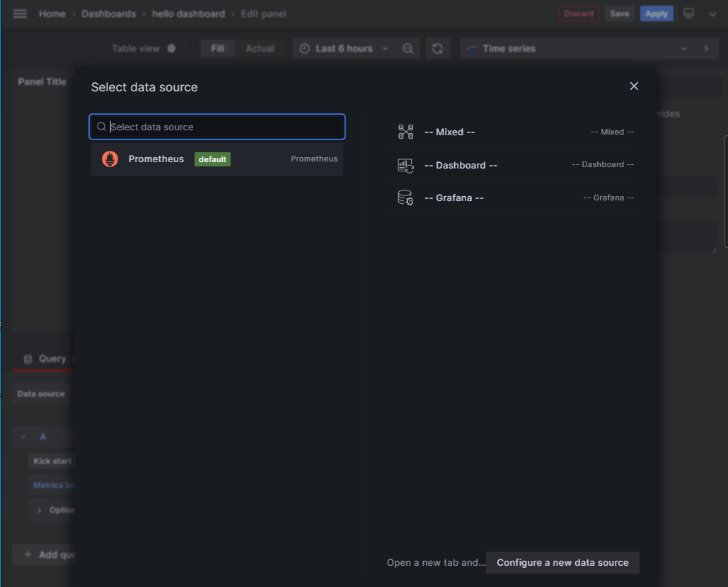Select the -- Dashboard -- data source
728x587 pixels.
tap(513, 165)
